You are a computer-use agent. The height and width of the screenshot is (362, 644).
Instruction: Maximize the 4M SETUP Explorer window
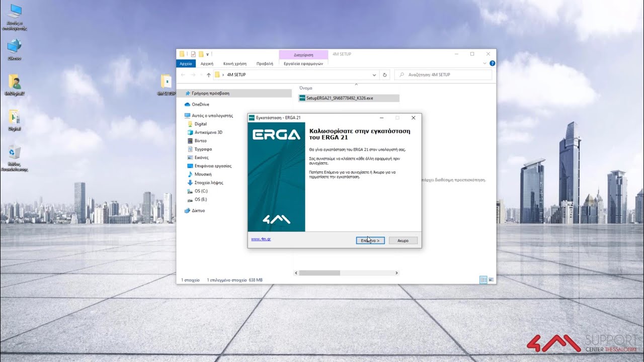(x=472, y=54)
